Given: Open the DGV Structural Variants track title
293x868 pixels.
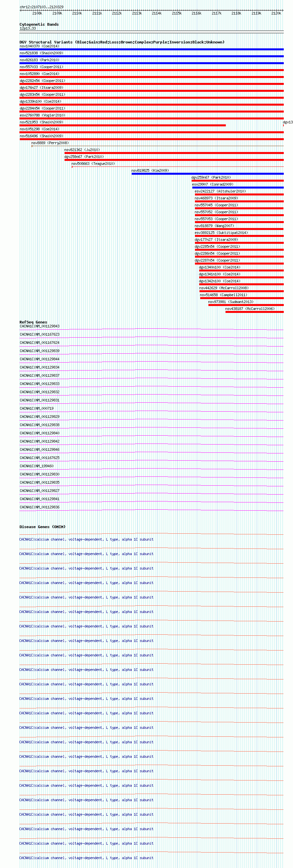Looking at the screenshot, I should click(122, 42).
